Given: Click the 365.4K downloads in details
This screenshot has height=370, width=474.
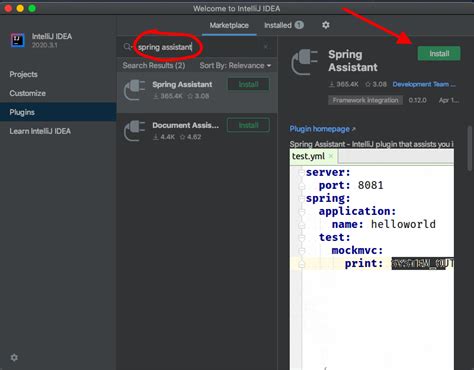Looking at the screenshot, I should (344, 84).
